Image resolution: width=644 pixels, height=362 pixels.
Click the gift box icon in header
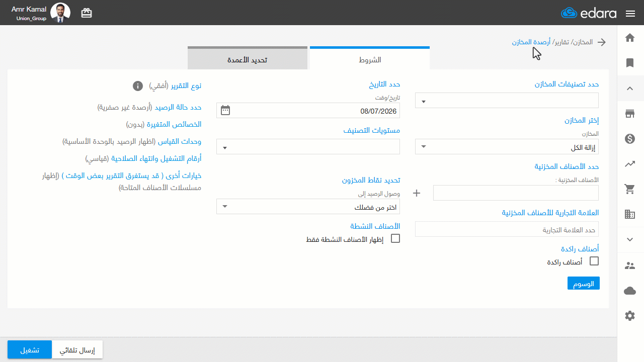tap(87, 13)
